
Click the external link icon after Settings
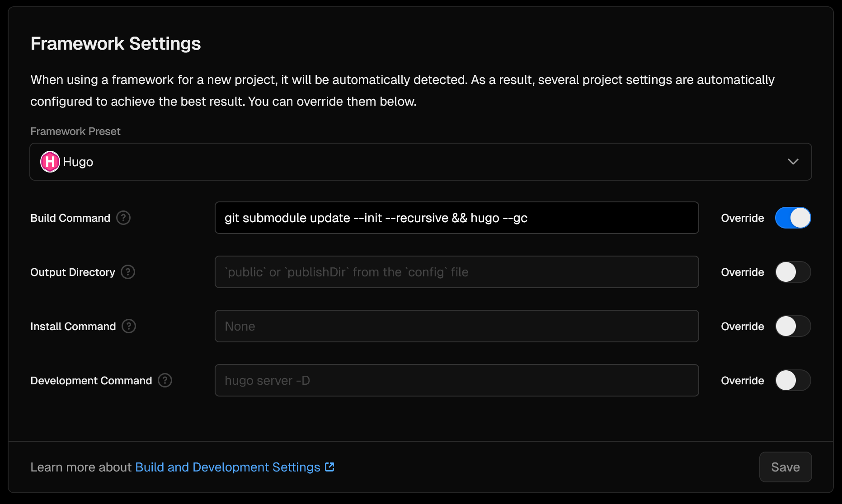tap(330, 467)
